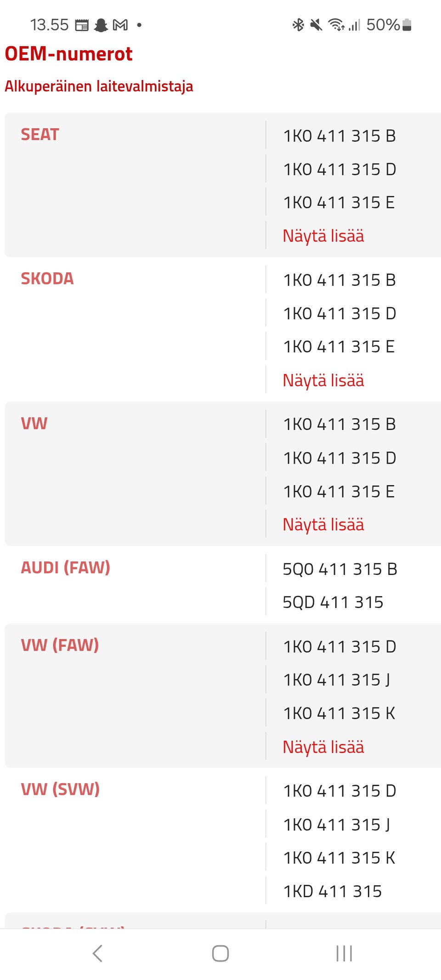Select VW (FAW) number 1K0 411 315 J

click(337, 680)
